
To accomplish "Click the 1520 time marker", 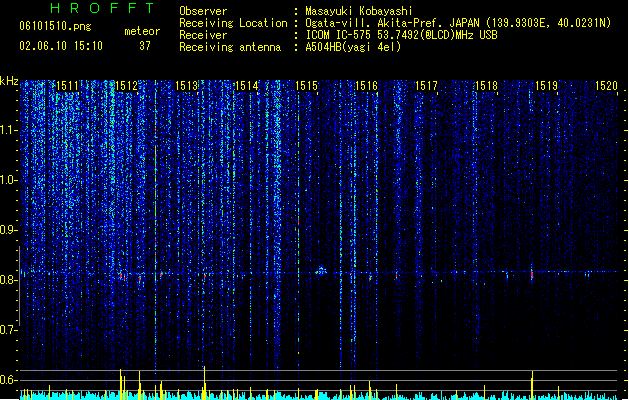I will point(606,86).
